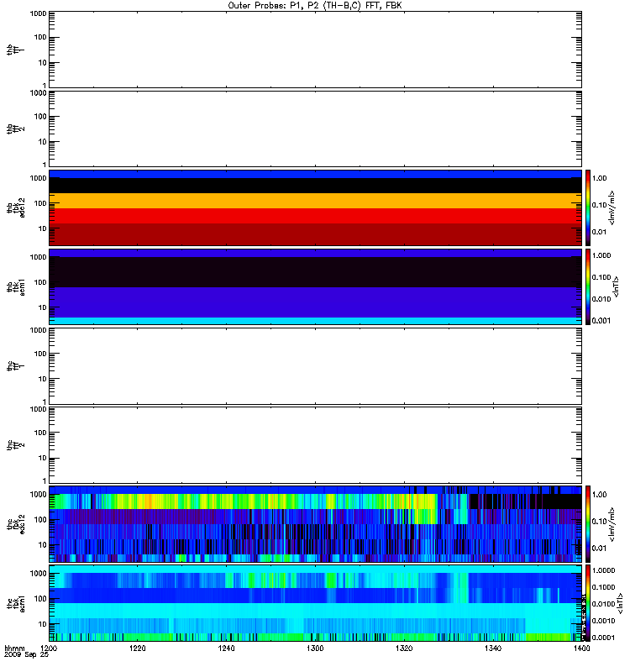Click the cyan bottom band in thb fbk scm1

coord(315,321)
